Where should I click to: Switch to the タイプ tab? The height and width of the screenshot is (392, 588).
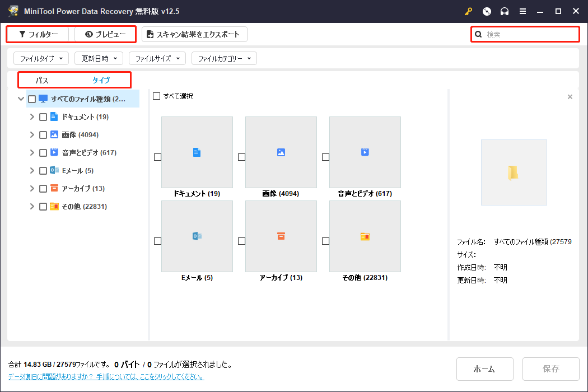click(101, 80)
